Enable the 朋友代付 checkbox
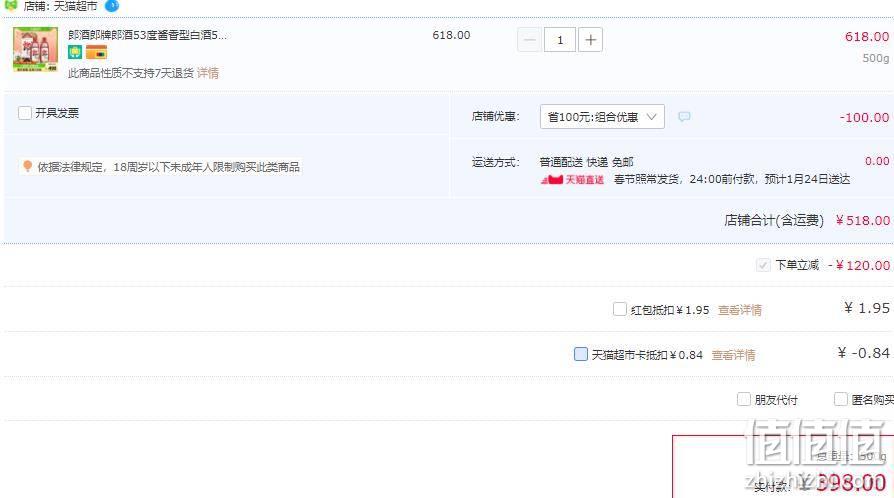This screenshot has height=498, width=894. [743, 399]
